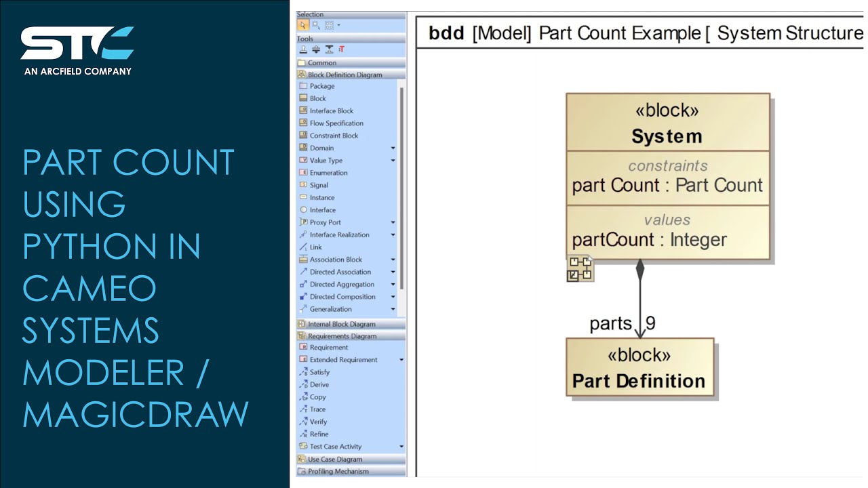This screenshot has width=868, height=488.
Task: Click the diagram icon below System block
Action: (x=580, y=269)
